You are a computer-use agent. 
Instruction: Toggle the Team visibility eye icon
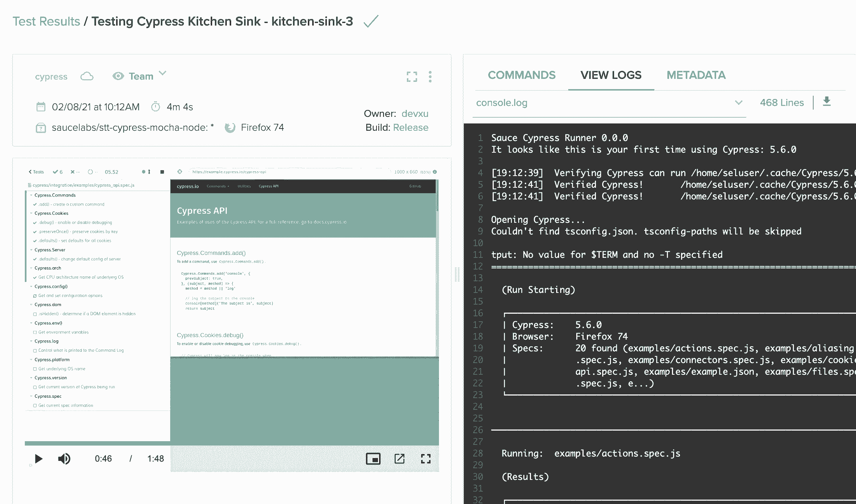(118, 76)
